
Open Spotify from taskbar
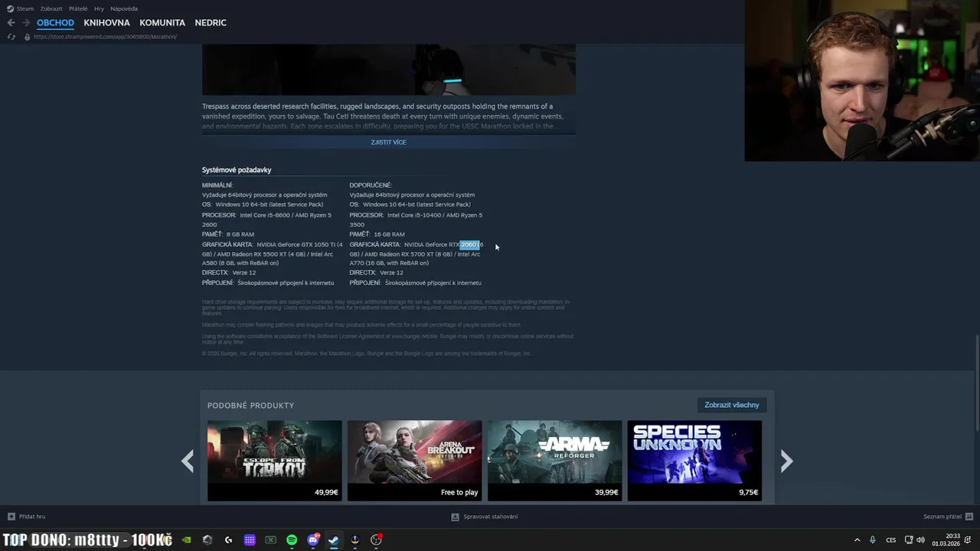(x=292, y=540)
